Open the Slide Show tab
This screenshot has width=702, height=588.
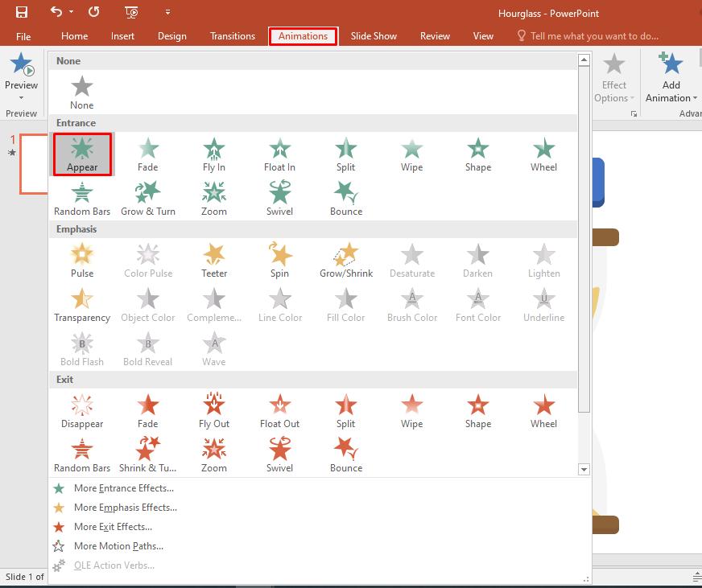click(x=374, y=35)
